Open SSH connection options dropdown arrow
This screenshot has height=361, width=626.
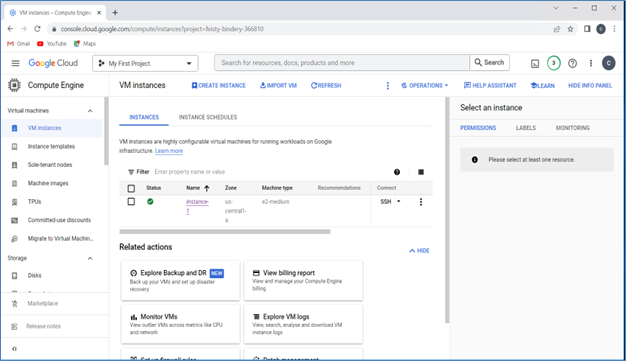point(398,202)
